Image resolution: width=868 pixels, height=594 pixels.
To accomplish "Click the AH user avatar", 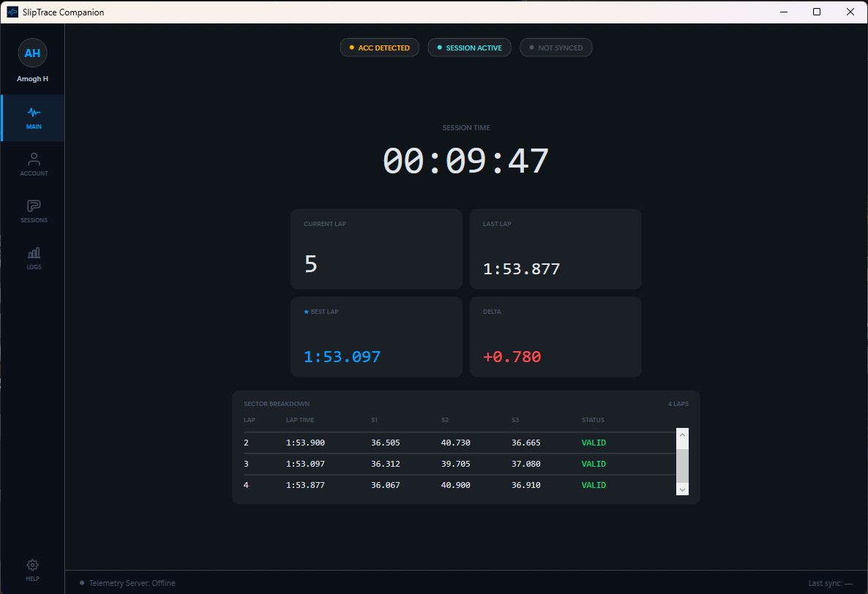I will click(33, 53).
